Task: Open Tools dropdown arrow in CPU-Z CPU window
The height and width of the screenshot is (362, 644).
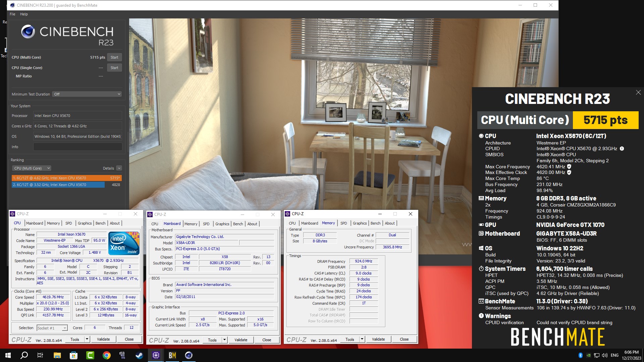Action: [87, 339]
